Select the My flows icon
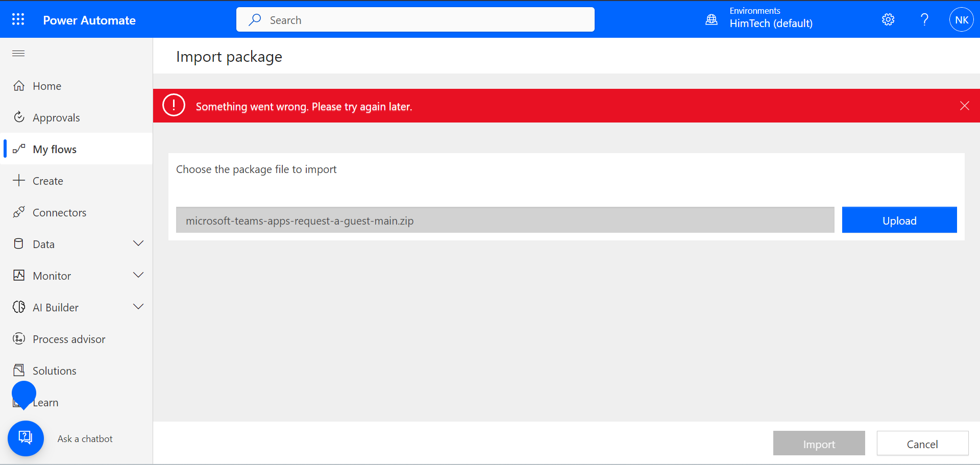This screenshot has height=465, width=980. (19, 149)
